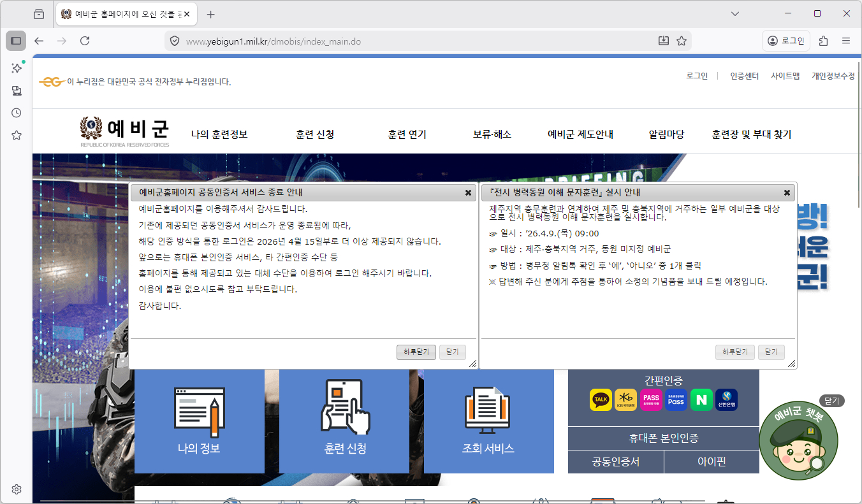Open the 알림마당 menu
This screenshot has height=504, width=862.
coord(666,134)
